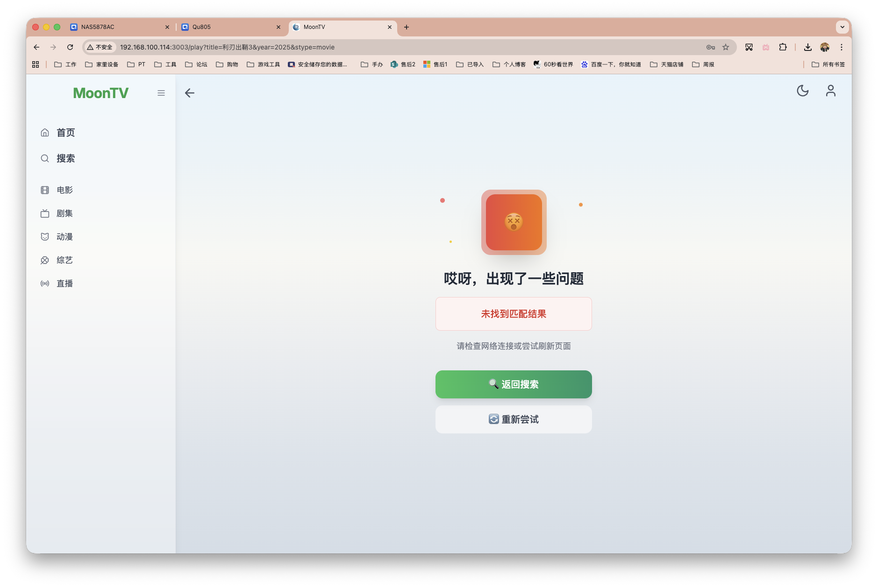Open the user account icon
This screenshot has width=878, height=588.
pos(830,91)
